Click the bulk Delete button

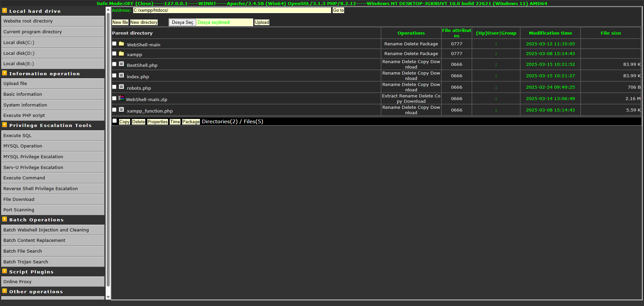pos(139,122)
